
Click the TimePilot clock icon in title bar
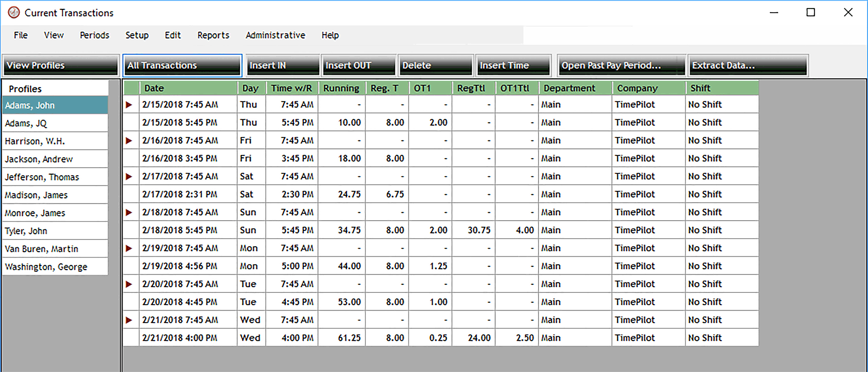pos(14,13)
